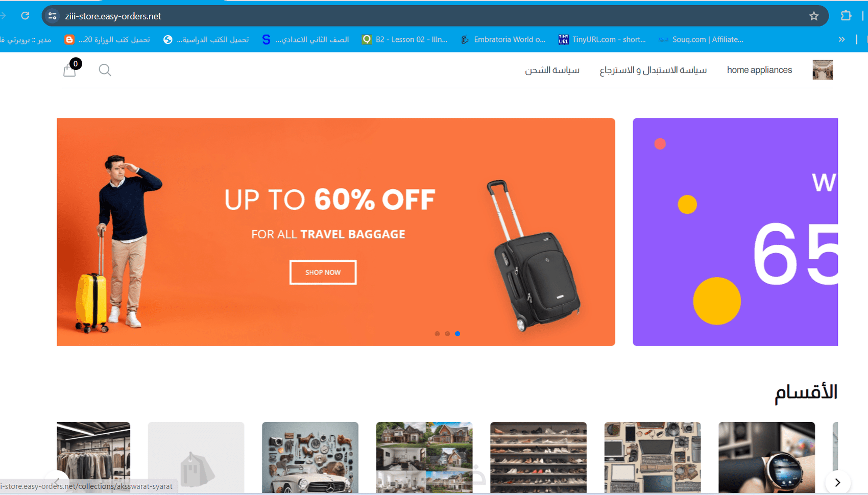This screenshot has width=868, height=495.
Task: Open site information icon in address bar
Action: click(x=52, y=16)
